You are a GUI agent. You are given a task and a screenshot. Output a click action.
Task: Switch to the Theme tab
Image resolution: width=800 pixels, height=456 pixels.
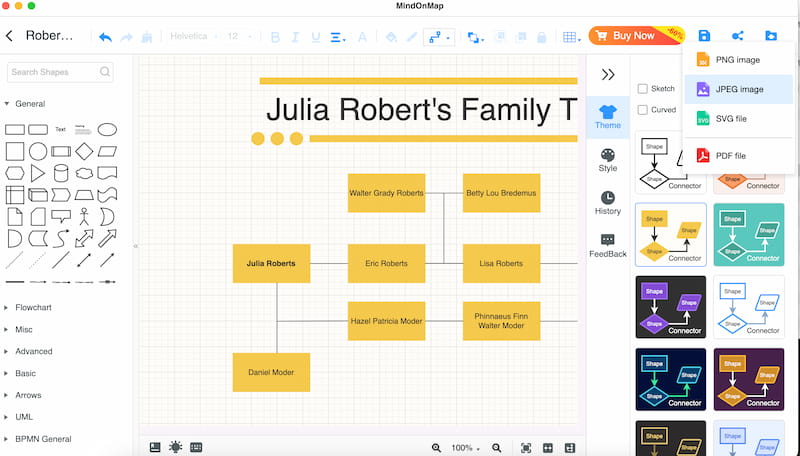[x=608, y=117]
